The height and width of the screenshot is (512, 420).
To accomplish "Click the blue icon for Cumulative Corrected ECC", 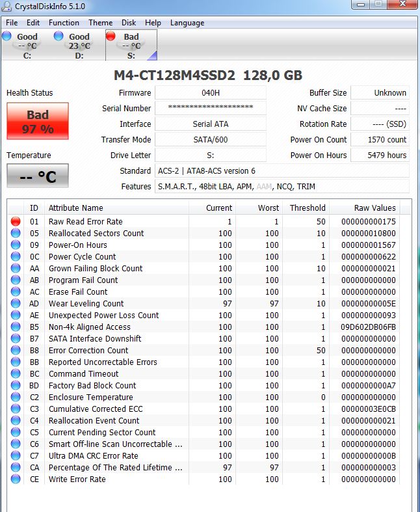I will (x=16, y=409).
